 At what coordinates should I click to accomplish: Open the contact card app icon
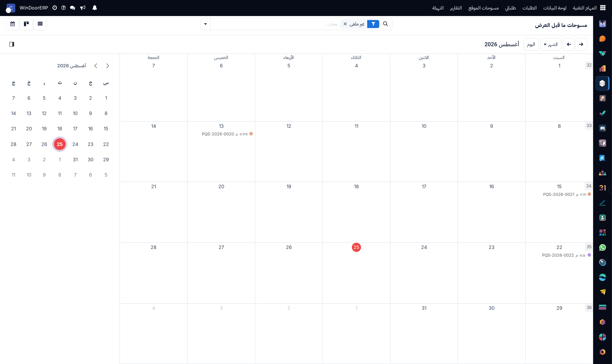[602, 217]
